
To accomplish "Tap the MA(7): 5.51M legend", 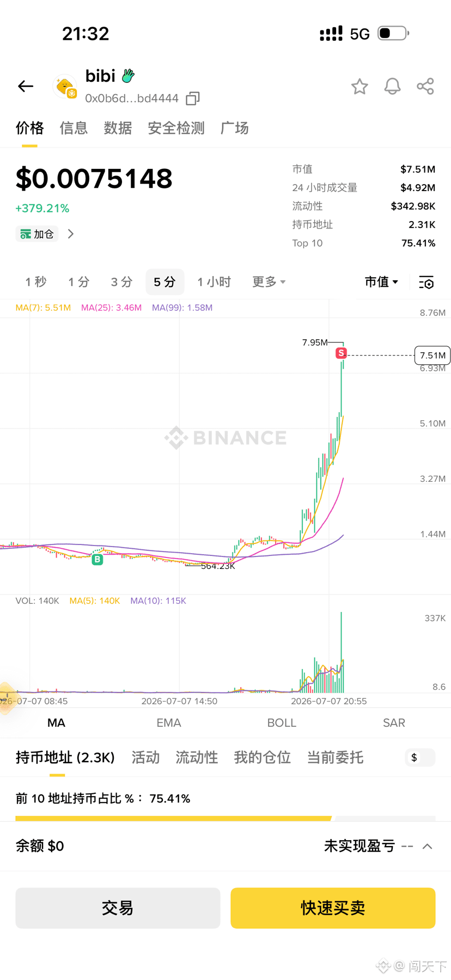I will pyautogui.click(x=43, y=308).
